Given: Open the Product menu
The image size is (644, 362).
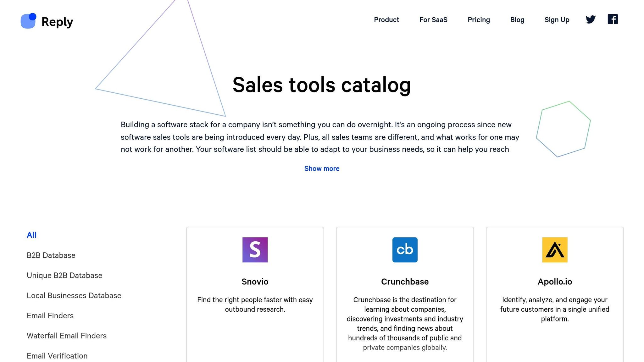Looking at the screenshot, I should coord(386,20).
